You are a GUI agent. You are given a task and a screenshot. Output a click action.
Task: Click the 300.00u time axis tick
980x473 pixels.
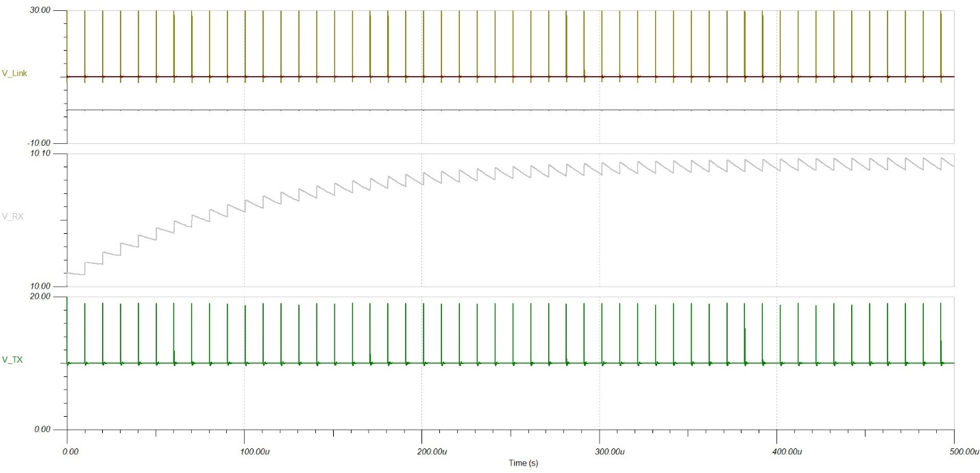pos(610,452)
